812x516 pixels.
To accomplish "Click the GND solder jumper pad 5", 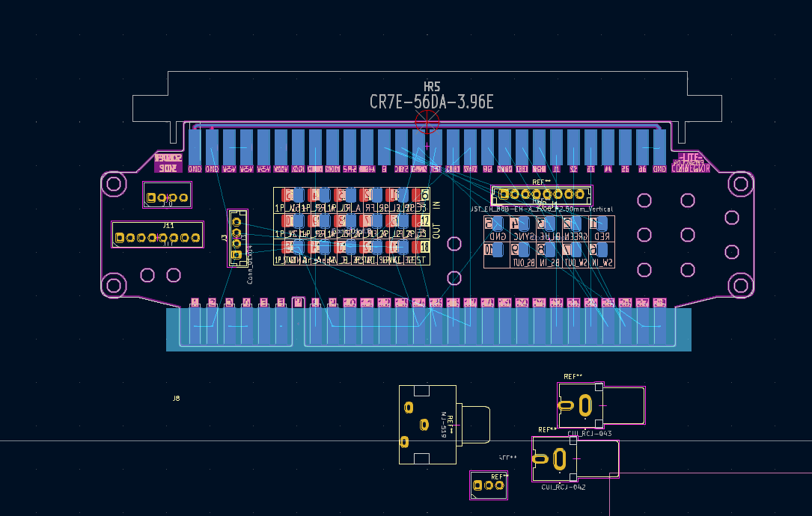I will 497,224.
